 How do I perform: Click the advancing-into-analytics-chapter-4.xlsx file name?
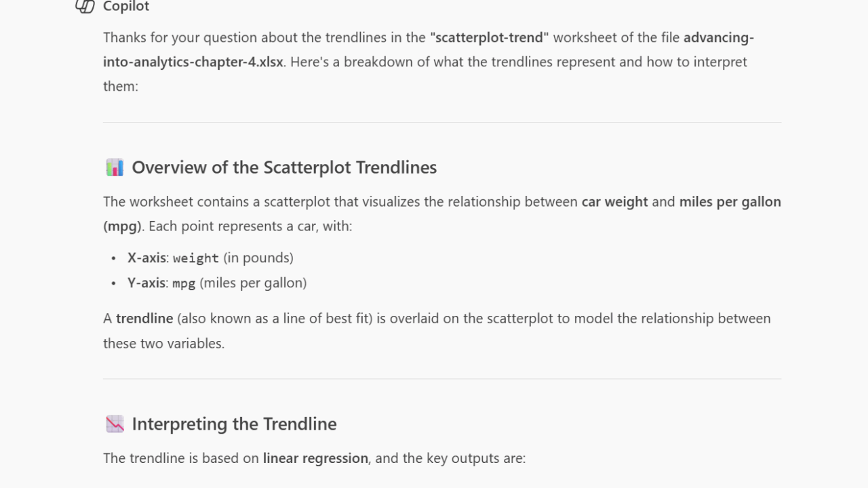tap(193, 62)
